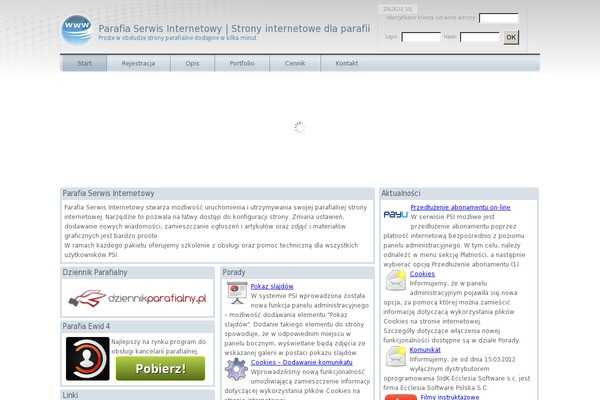This screenshot has width=600, height=400.
Task: Open the Cennik pricing page
Action: (x=295, y=63)
